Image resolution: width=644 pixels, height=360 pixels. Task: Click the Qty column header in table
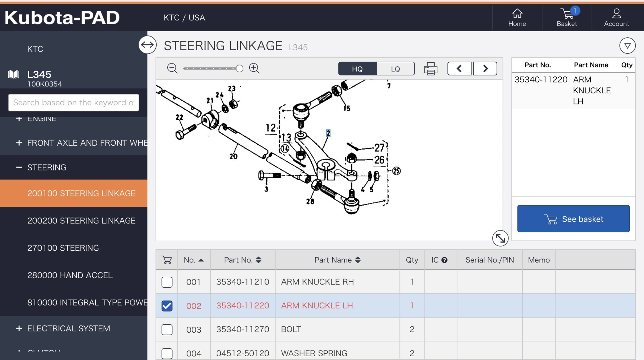click(412, 260)
